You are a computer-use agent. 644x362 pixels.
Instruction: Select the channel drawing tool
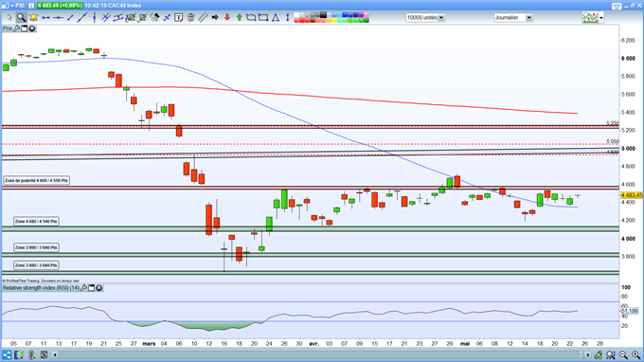coord(118,18)
